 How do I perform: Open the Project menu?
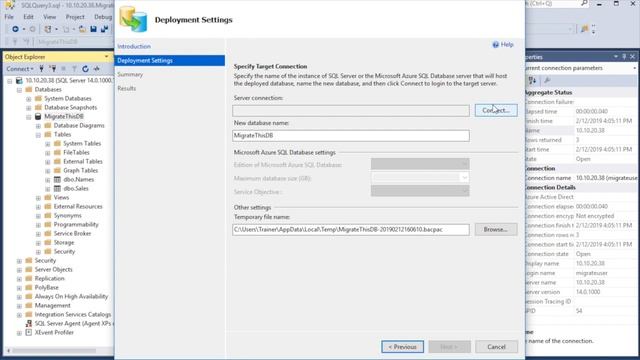point(75,17)
